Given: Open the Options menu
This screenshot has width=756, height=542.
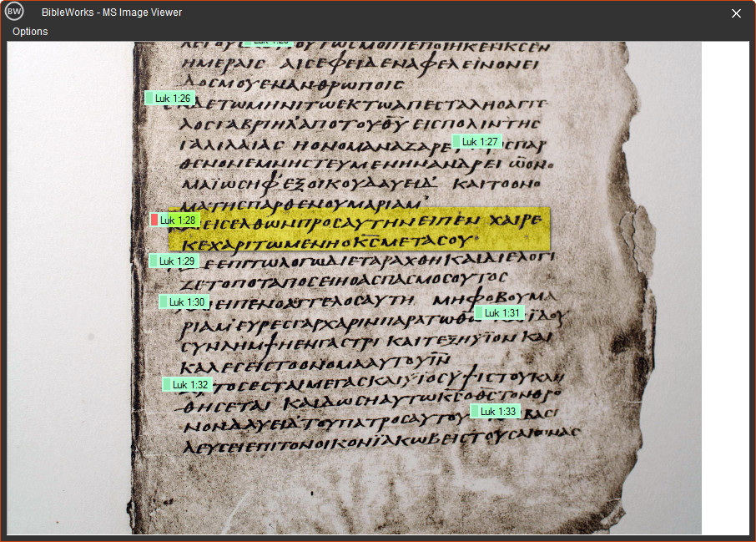Looking at the screenshot, I should pyautogui.click(x=30, y=32).
